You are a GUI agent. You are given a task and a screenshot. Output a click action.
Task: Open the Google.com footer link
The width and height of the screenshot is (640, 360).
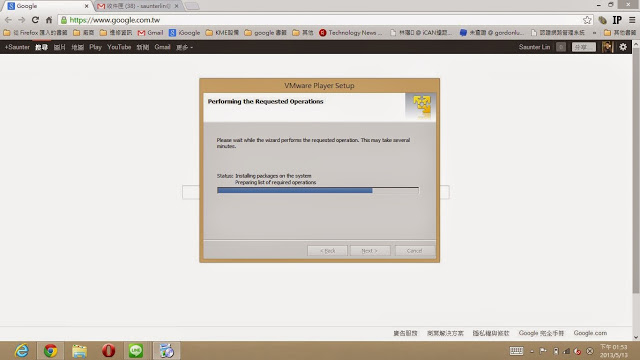[590, 333]
